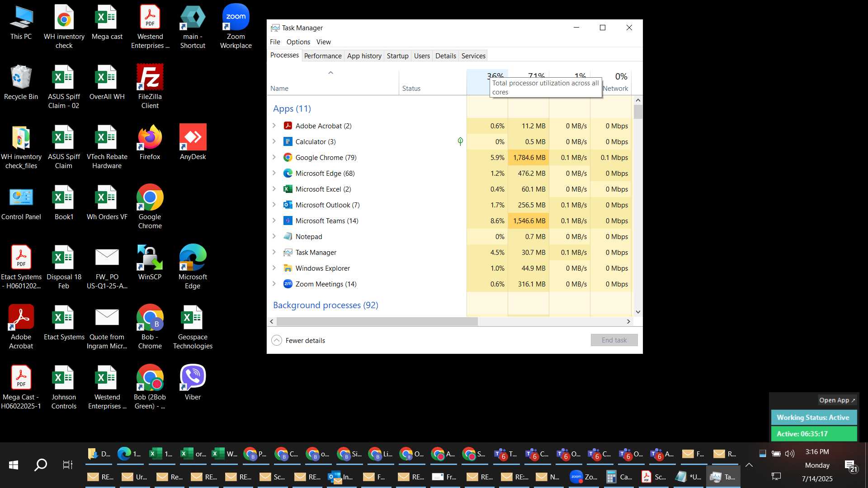This screenshot has height=488, width=868.
Task: Click the Windows Start button
Action: pos(14,465)
